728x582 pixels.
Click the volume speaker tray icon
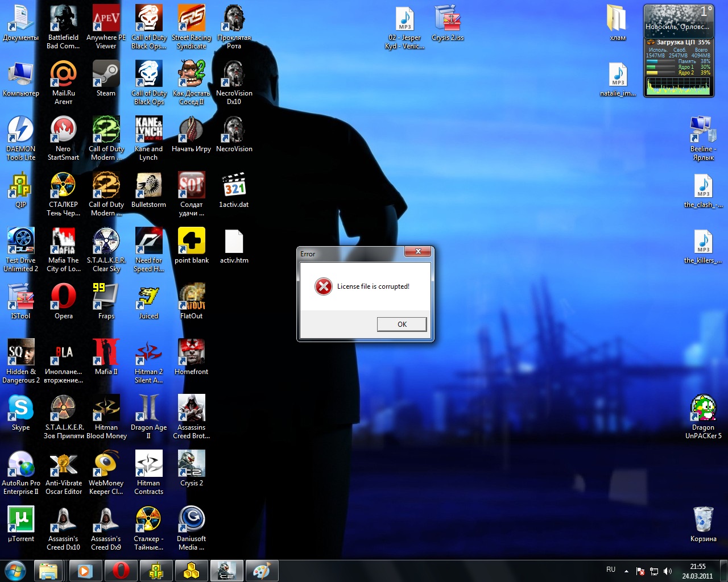667,571
